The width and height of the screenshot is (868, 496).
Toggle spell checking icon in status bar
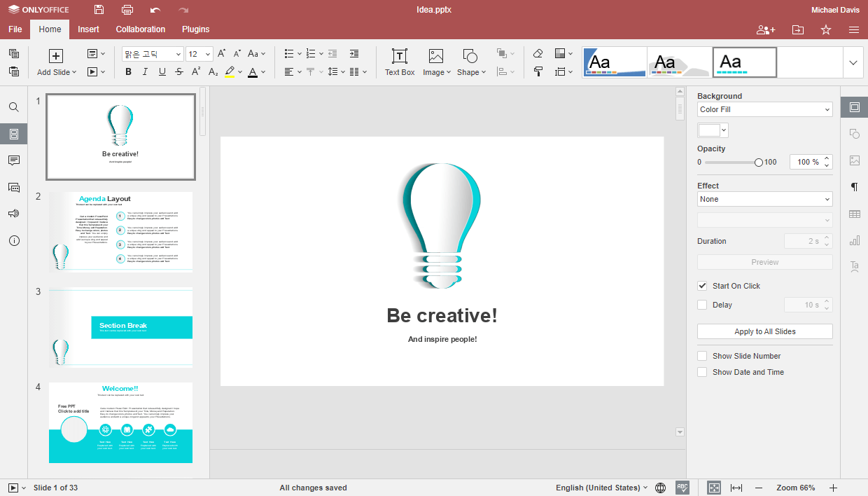(x=682, y=488)
